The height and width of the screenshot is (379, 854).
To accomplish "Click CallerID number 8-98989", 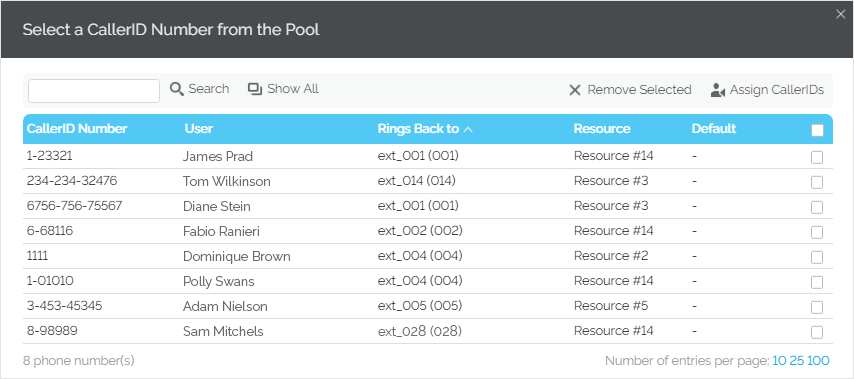I will tap(51, 331).
